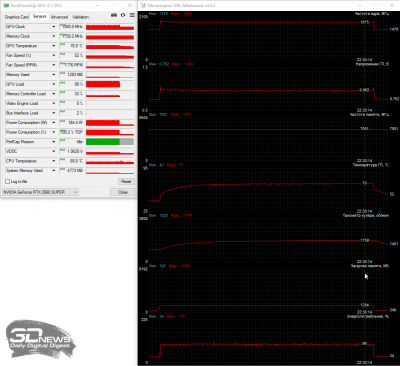The width and height of the screenshot is (400, 366).
Task: Click the GPU Clock red history graph
Action: [110, 27]
